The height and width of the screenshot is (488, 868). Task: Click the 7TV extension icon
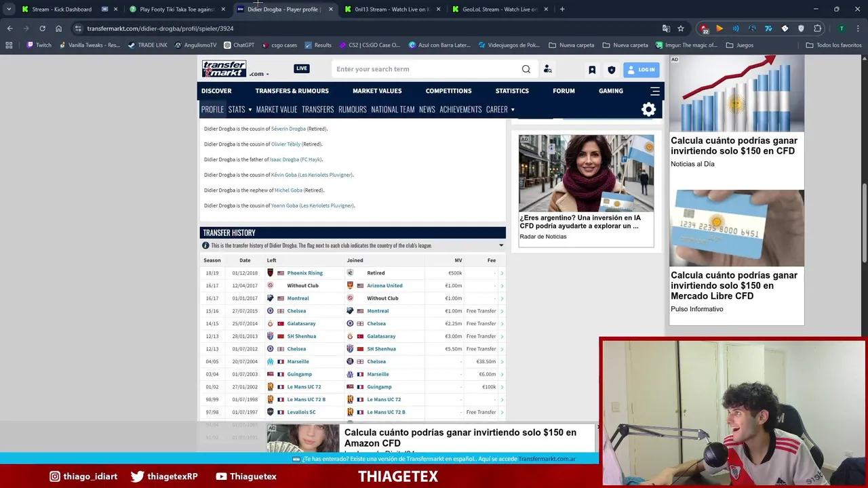(768, 28)
